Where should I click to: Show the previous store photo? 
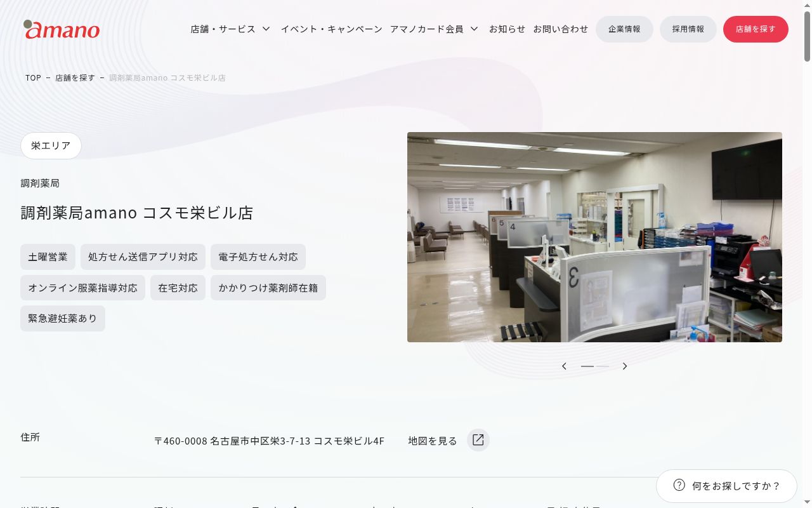pos(564,366)
